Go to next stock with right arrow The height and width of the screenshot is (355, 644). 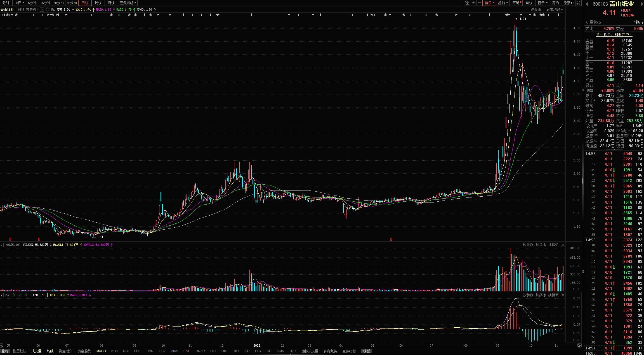click(x=642, y=4)
